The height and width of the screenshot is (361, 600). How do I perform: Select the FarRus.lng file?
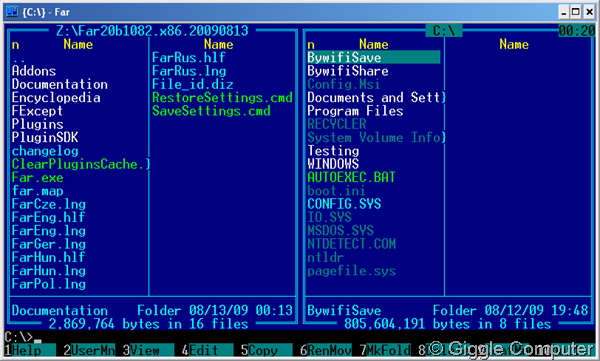(189, 71)
